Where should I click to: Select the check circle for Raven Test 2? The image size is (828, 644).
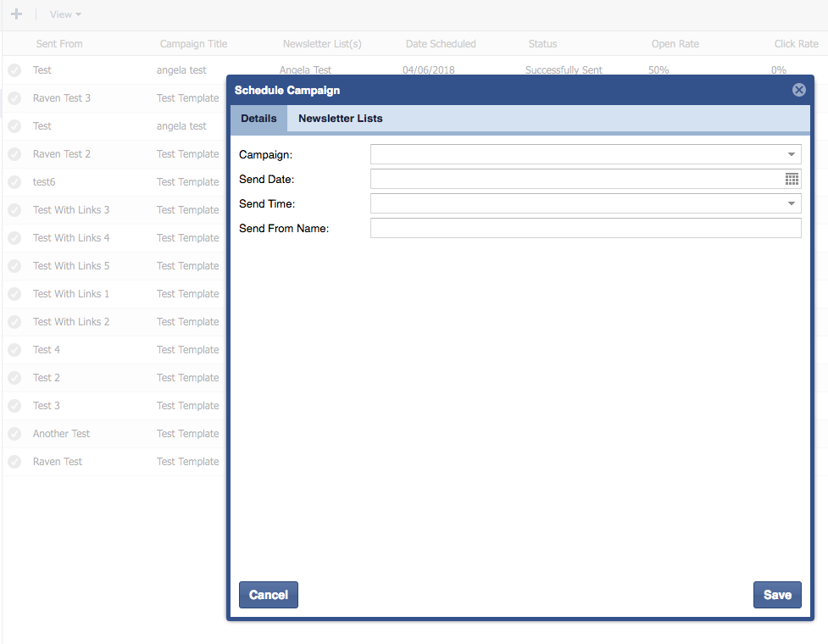(14, 154)
